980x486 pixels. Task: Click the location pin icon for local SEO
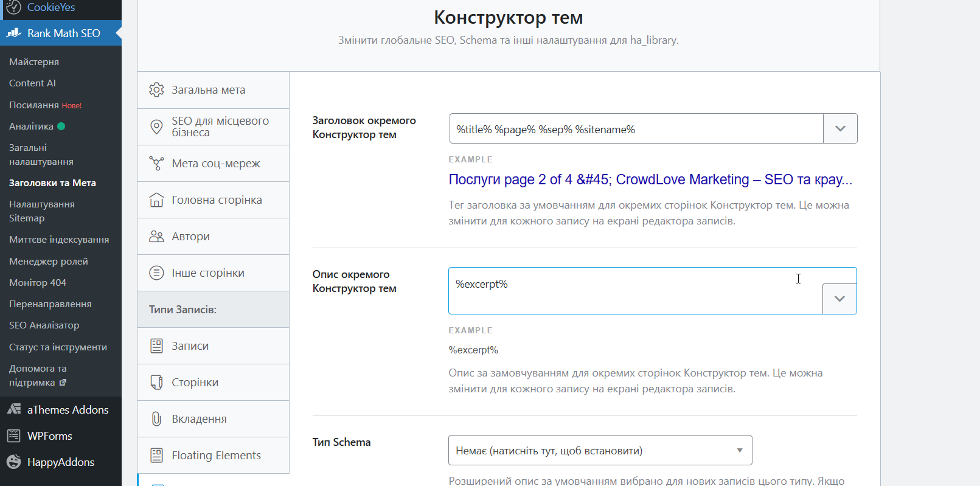156,127
